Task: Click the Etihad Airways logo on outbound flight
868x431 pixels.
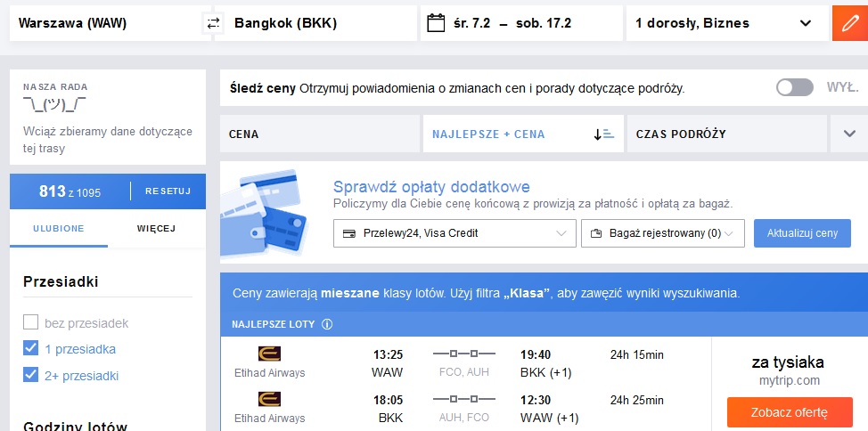Action: [270, 354]
